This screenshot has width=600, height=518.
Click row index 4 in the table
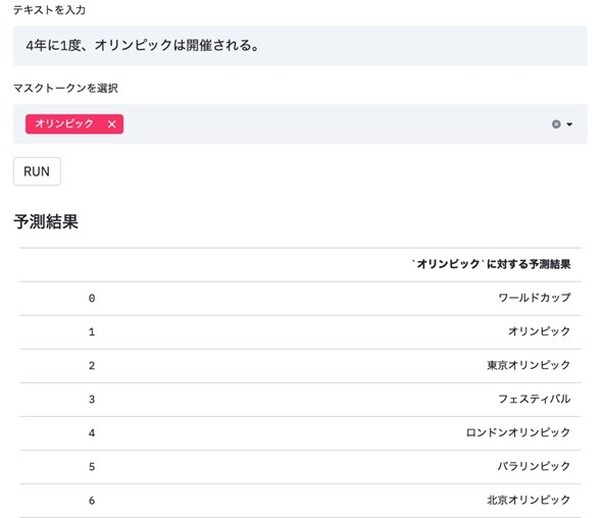(x=92, y=432)
